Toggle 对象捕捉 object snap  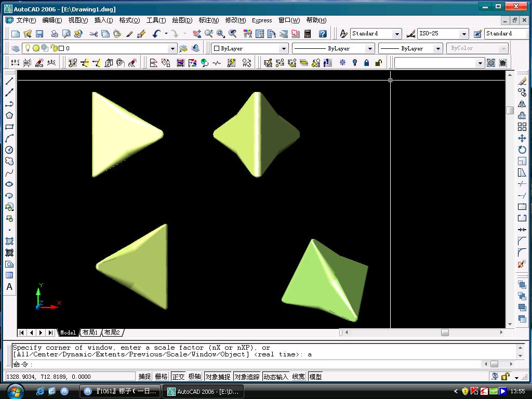(x=218, y=377)
